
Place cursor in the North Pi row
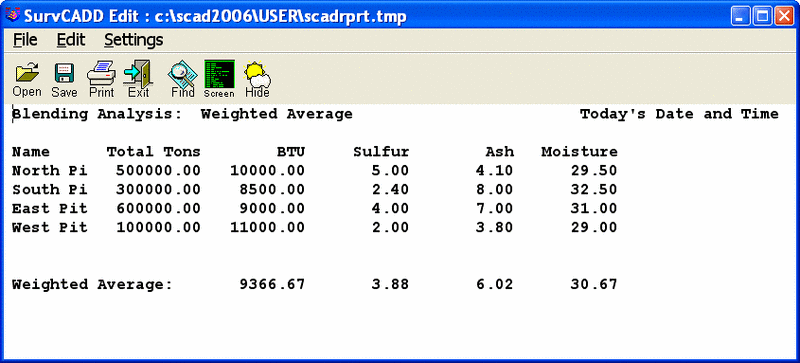(x=314, y=171)
